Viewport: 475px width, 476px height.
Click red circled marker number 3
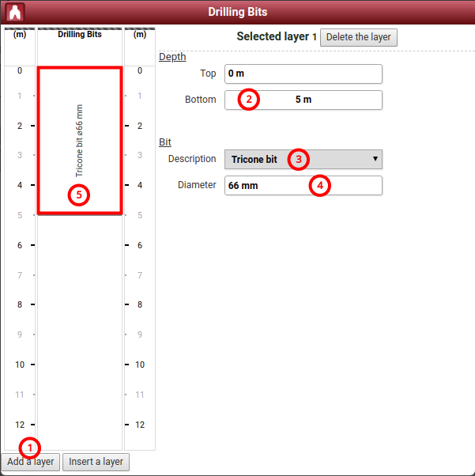point(298,159)
